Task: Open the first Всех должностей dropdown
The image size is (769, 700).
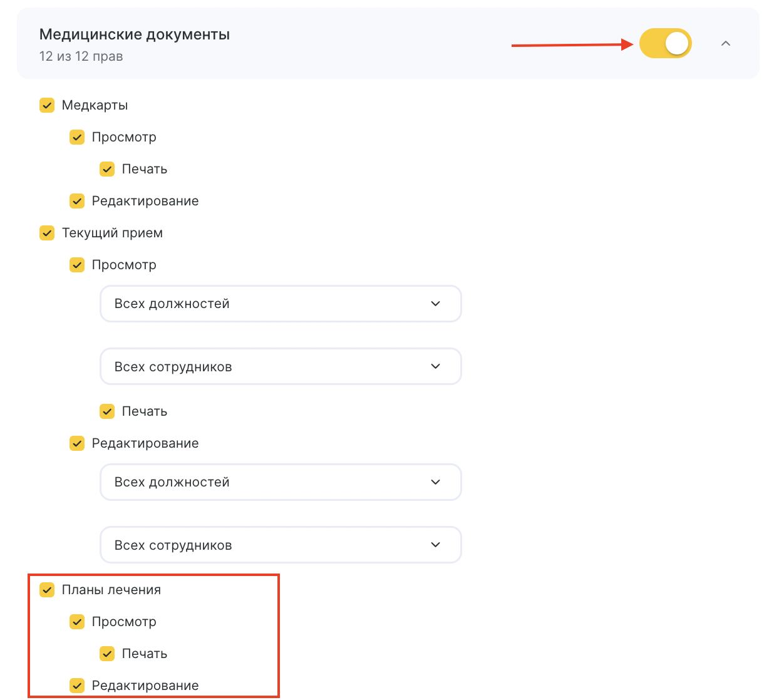Action: tap(281, 304)
